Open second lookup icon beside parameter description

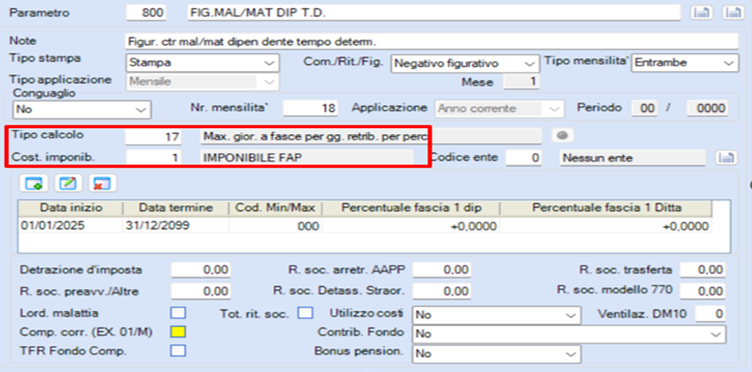tap(732, 13)
